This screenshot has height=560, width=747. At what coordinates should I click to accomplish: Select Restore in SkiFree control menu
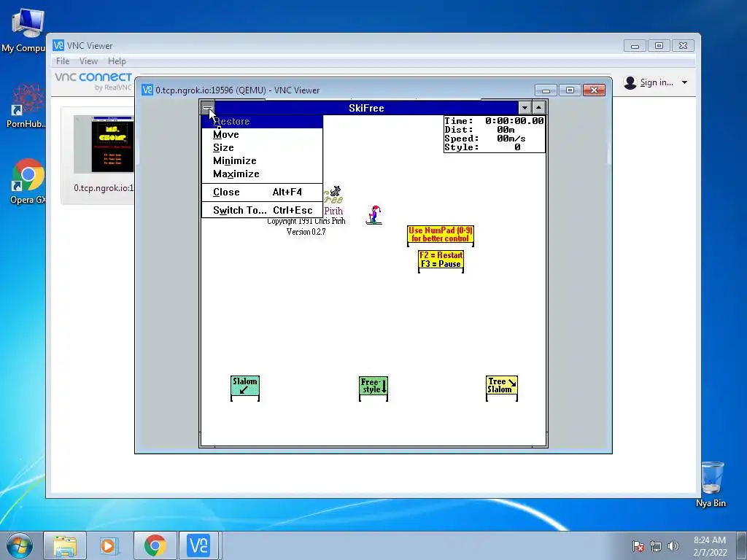262,122
